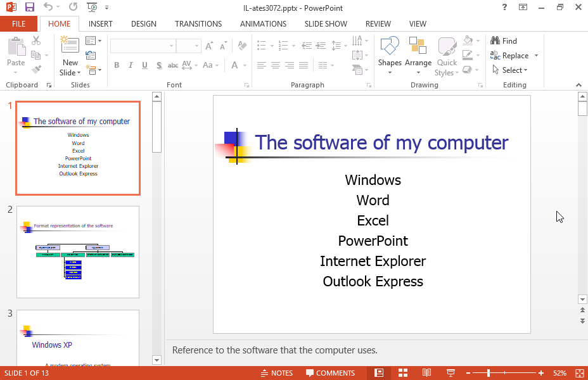Click the Arrange icon
Viewport: 588px width, 380px height.
click(x=418, y=46)
